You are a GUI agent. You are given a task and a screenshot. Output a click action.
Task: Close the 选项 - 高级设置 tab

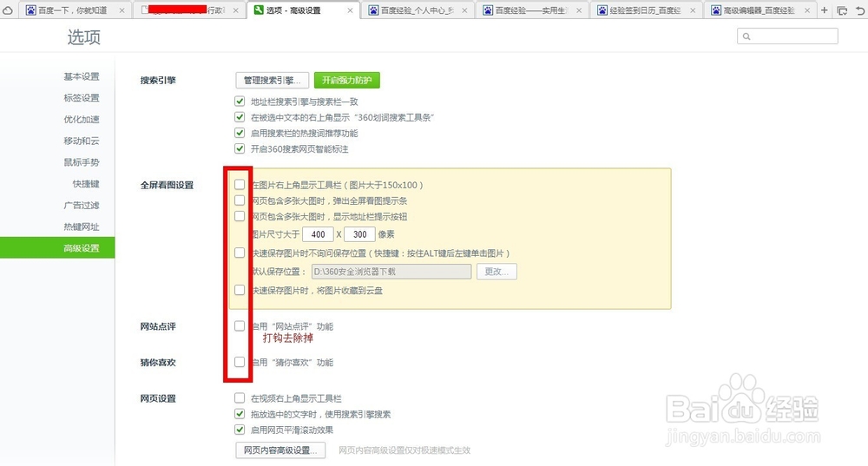tap(350, 10)
